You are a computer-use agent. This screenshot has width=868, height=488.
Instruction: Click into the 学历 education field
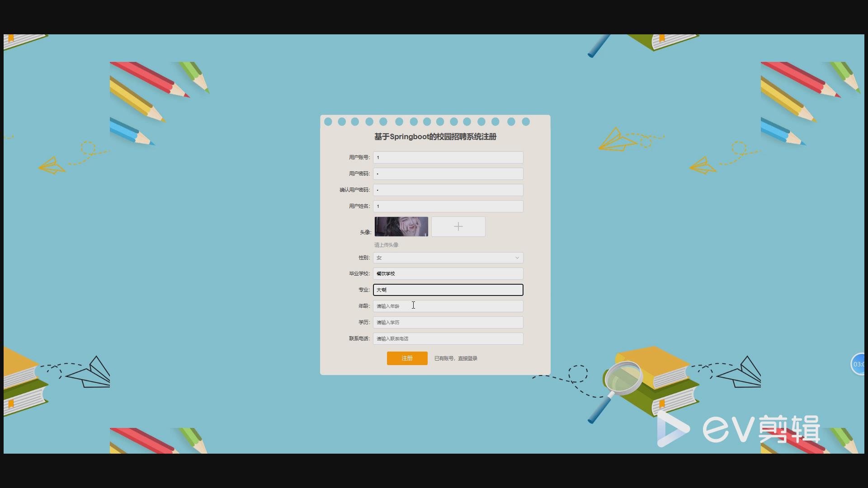pos(448,322)
